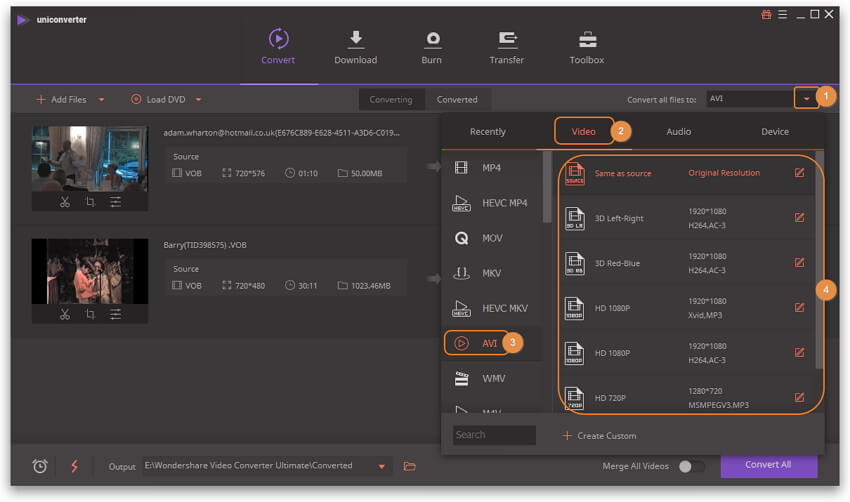The image size is (850, 502).
Task: Open effect settings icon under Barry video
Action: (115, 314)
